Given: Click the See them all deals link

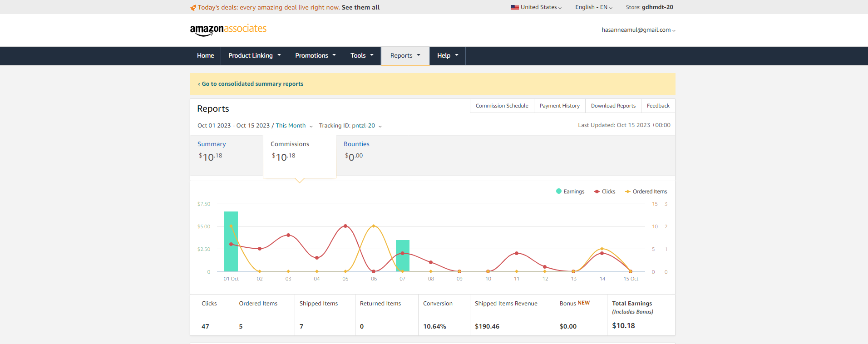Looking at the screenshot, I should click(360, 7).
